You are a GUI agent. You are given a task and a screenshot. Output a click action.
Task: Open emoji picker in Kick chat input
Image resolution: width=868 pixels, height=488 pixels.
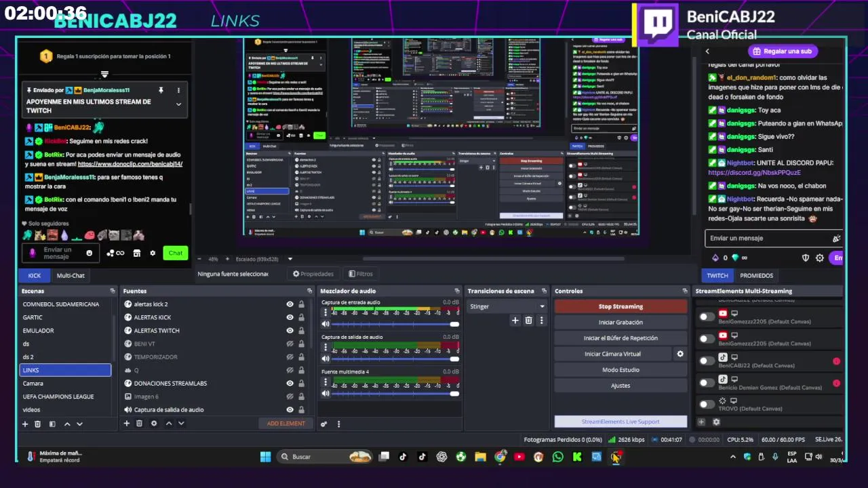(x=89, y=253)
